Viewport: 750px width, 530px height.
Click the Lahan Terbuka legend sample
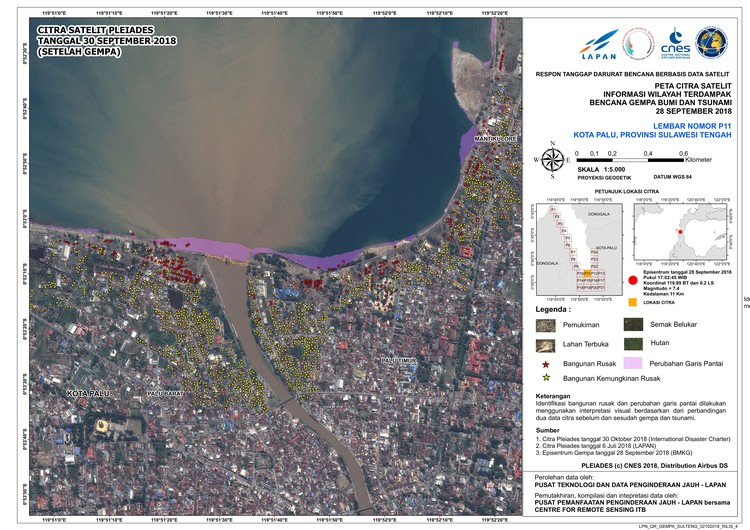click(x=546, y=345)
